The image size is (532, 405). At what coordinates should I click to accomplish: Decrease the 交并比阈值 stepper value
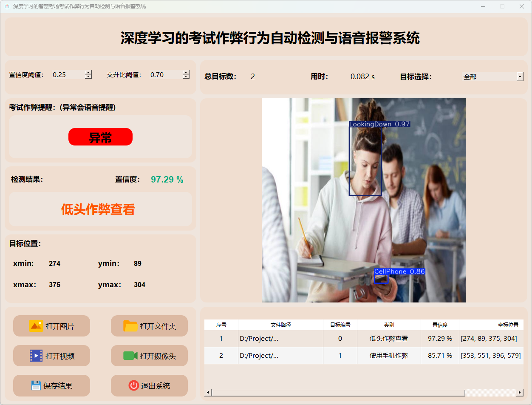click(x=186, y=77)
